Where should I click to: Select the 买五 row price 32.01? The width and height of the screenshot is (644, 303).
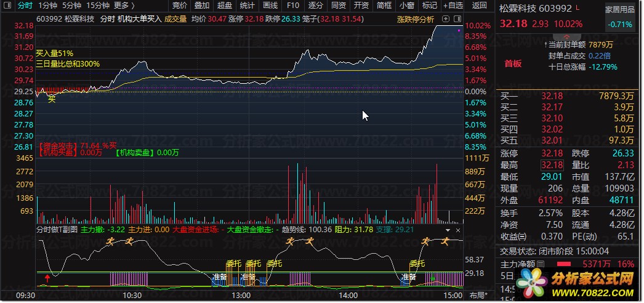click(x=552, y=141)
